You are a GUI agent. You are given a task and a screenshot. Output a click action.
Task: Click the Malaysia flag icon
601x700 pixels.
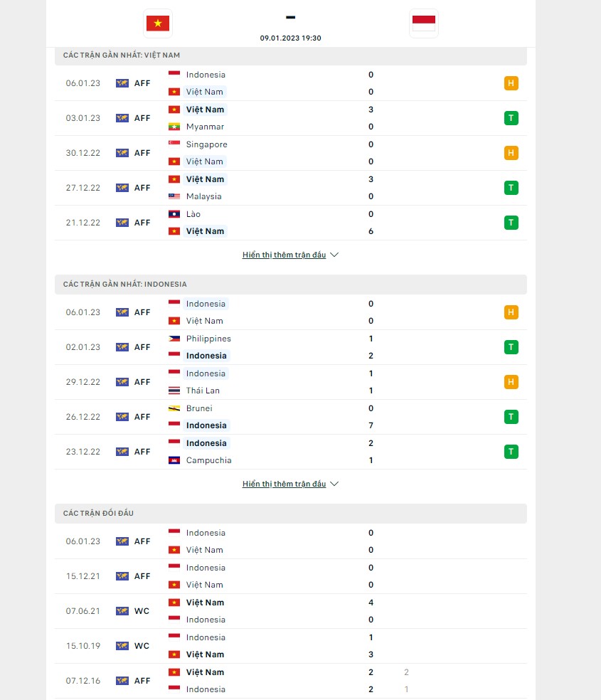pyautogui.click(x=174, y=196)
